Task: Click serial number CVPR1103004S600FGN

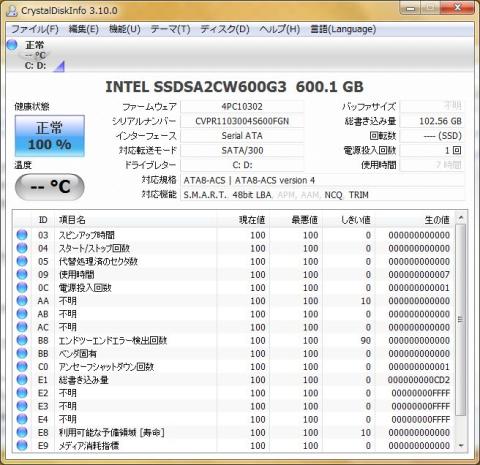Action: (x=242, y=121)
